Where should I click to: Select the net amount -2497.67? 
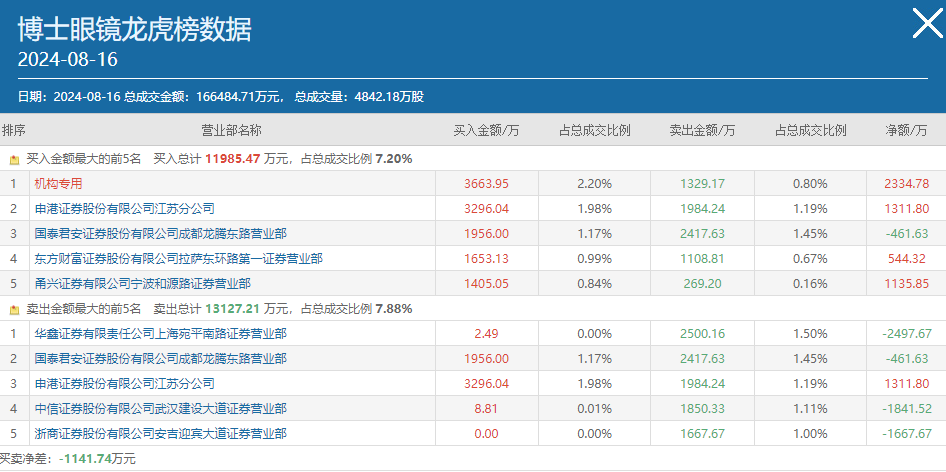coord(906,334)
